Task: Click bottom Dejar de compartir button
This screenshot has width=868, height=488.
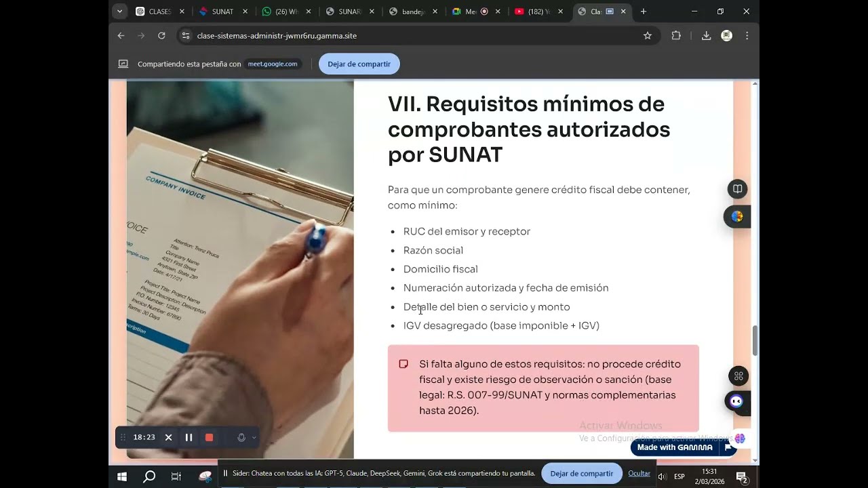Action: point(582,473)
